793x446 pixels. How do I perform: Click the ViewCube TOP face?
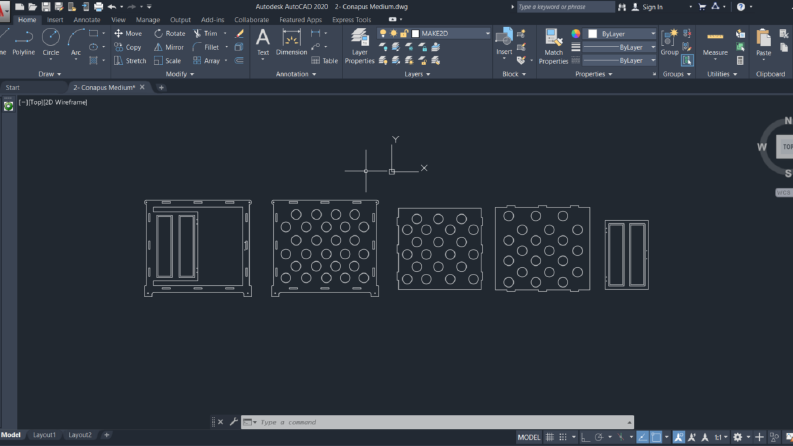coord(785,147)
